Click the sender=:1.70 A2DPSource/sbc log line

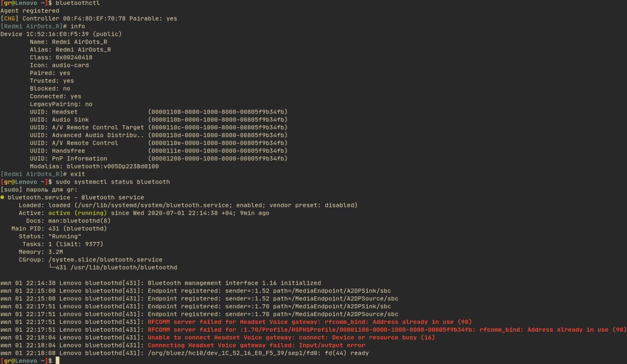point(199,314)
